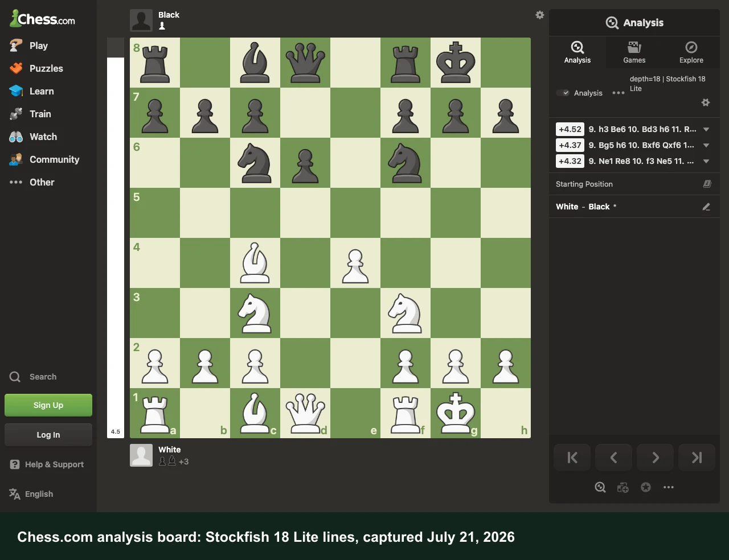Screen dimensions: 729x560
Task: Select the white rook on a1
Action: pos(155,413)
